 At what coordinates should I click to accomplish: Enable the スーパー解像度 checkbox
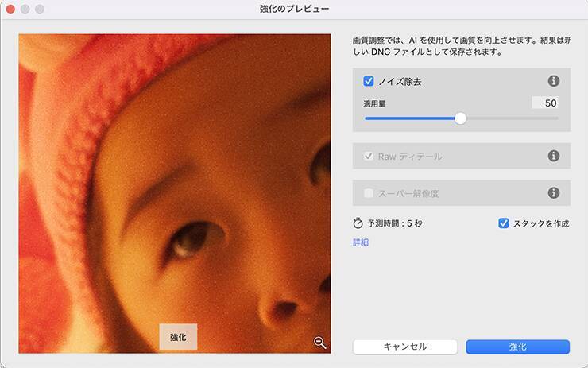pos(369,192)
